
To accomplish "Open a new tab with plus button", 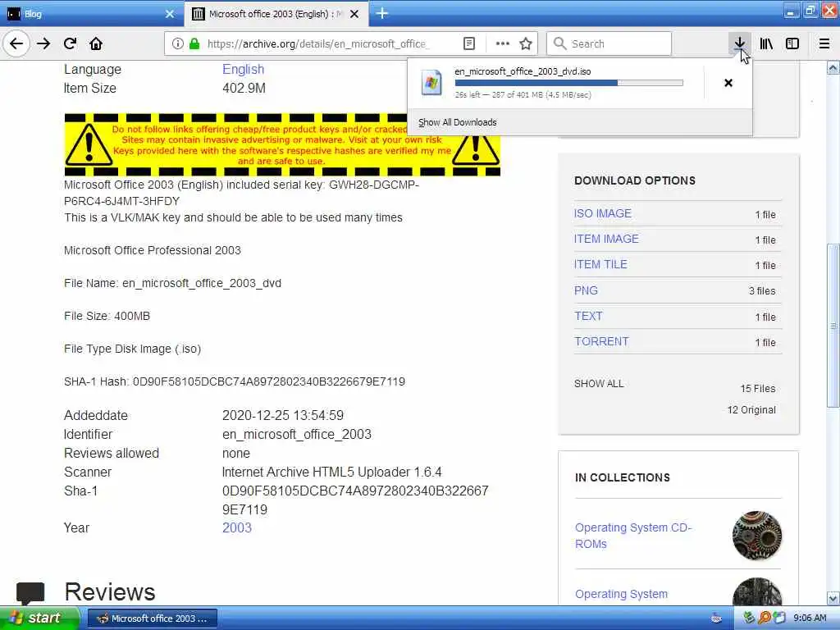I will click(382, 14).
